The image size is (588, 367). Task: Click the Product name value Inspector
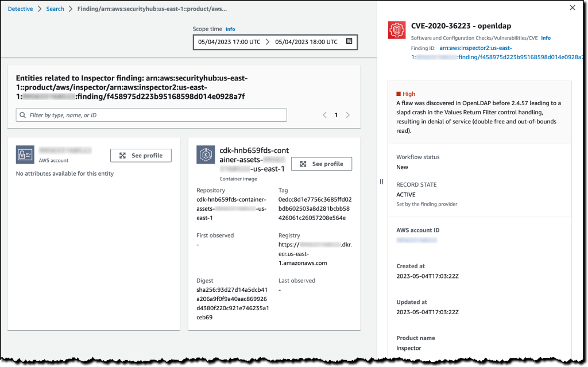pos(409,348)
